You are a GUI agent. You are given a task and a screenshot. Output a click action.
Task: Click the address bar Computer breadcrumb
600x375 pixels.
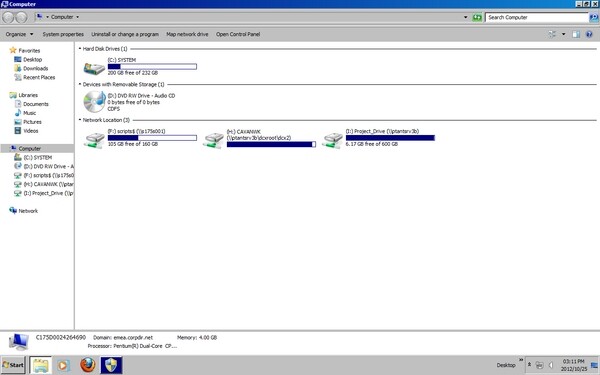pos(62,17)
